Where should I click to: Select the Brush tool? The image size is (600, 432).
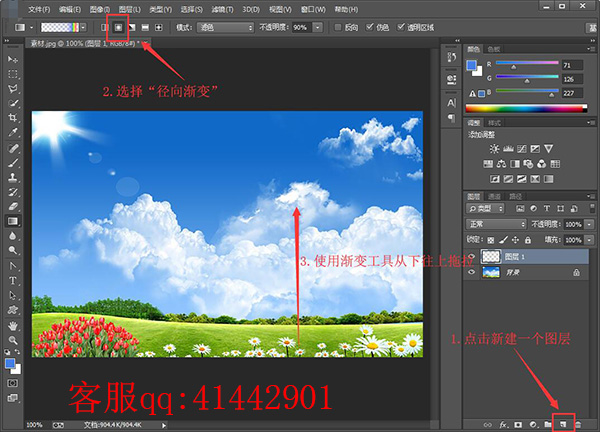pos(13,163)
